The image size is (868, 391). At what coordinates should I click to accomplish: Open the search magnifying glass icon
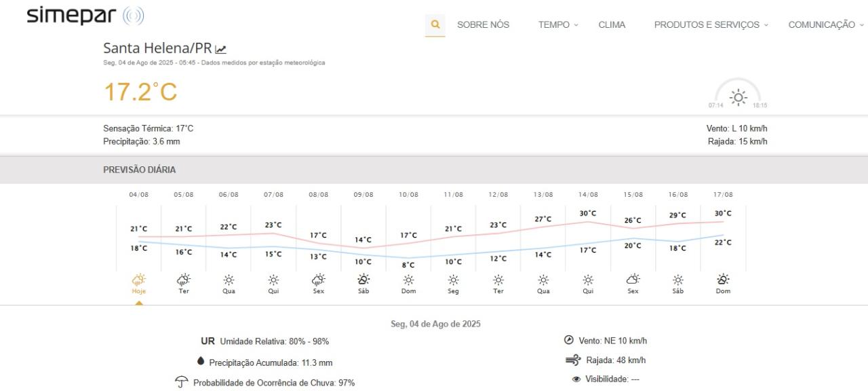point(434,23)
